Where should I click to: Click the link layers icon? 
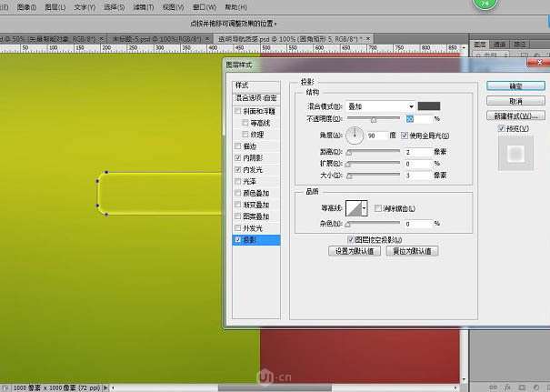[x=493, y=387]
